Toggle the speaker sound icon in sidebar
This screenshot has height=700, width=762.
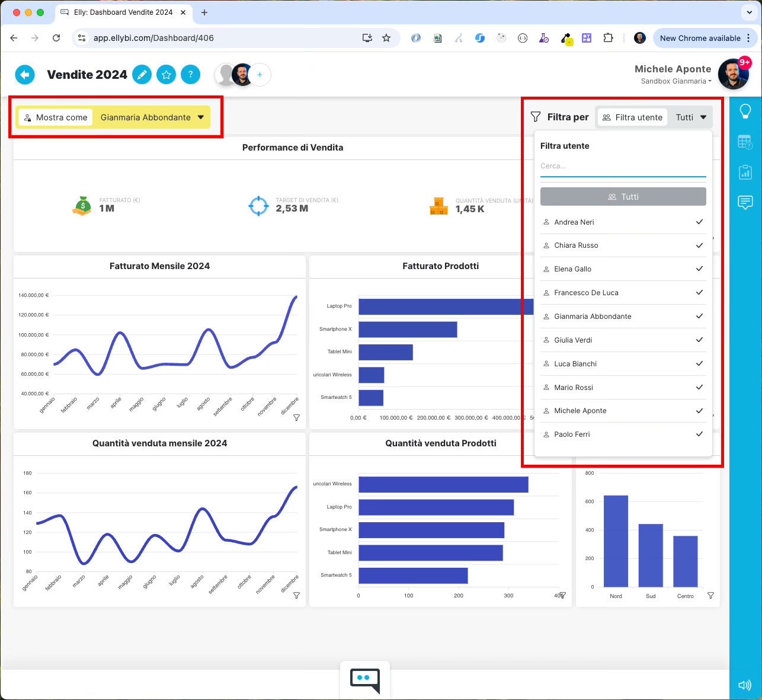(745, 685)
